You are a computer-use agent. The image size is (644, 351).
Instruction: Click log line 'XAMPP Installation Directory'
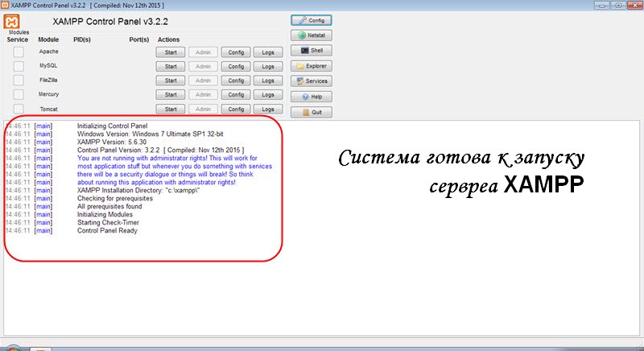coord(138,191)
